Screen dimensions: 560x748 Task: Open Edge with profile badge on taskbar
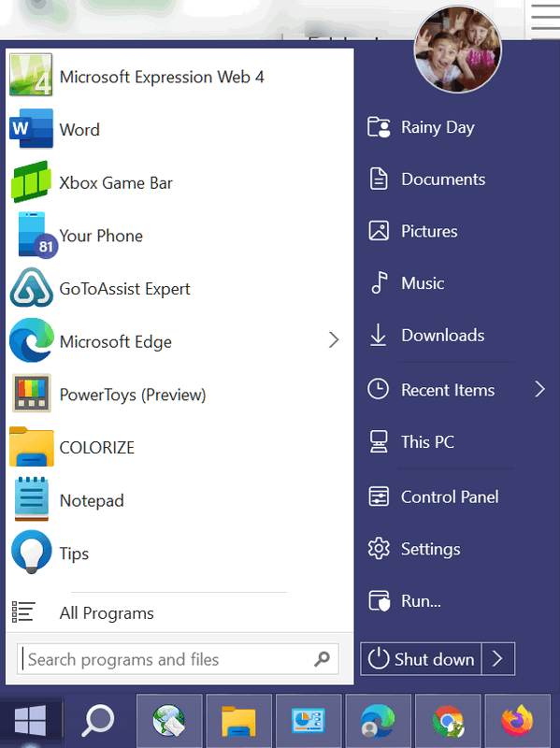(378, 720)
